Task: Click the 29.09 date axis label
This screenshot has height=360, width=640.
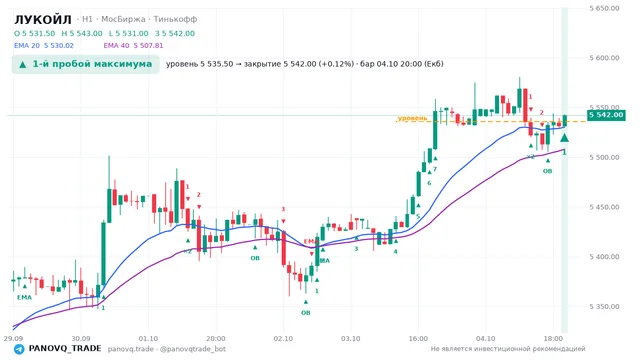Action: tap(13, 339)
